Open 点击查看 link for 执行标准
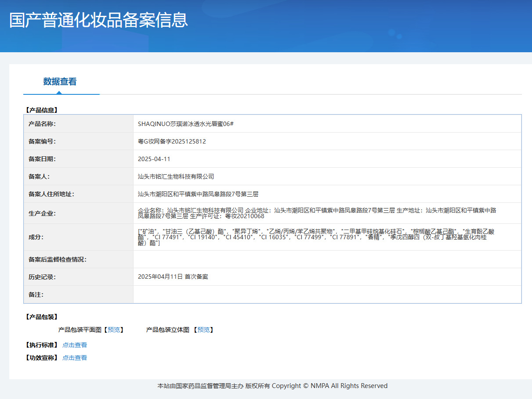 coord(75,345)
